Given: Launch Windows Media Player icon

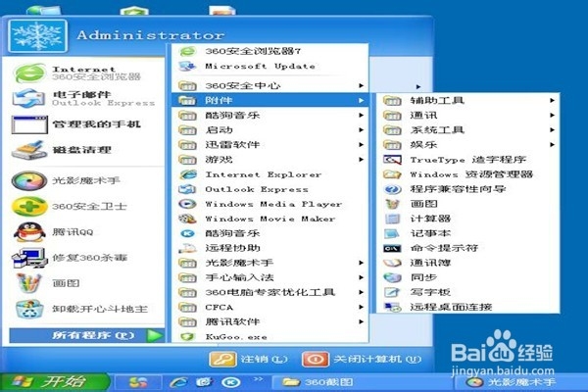Looking at the screenshot, I should [187, 204].
